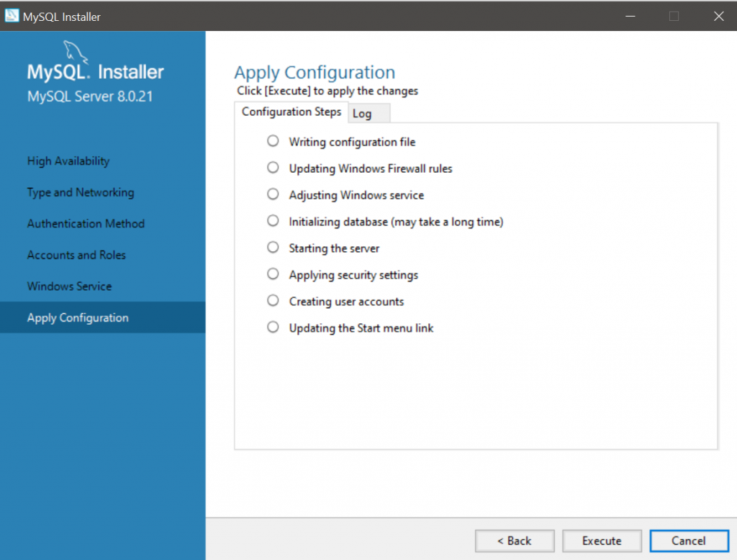Click the Writing configuration file status circle
Viewport: 737px width, 560px height.
[273, 141]
